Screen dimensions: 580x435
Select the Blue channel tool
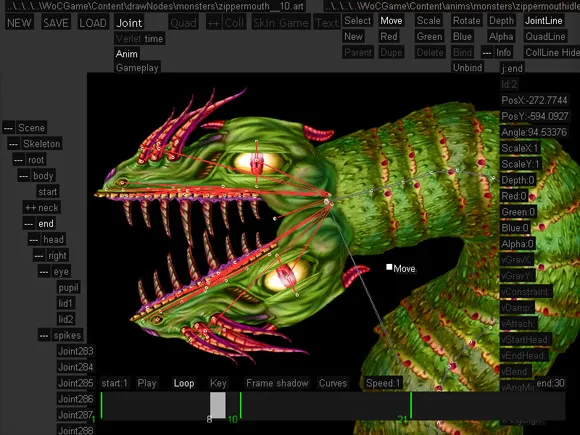click(462, 36)
